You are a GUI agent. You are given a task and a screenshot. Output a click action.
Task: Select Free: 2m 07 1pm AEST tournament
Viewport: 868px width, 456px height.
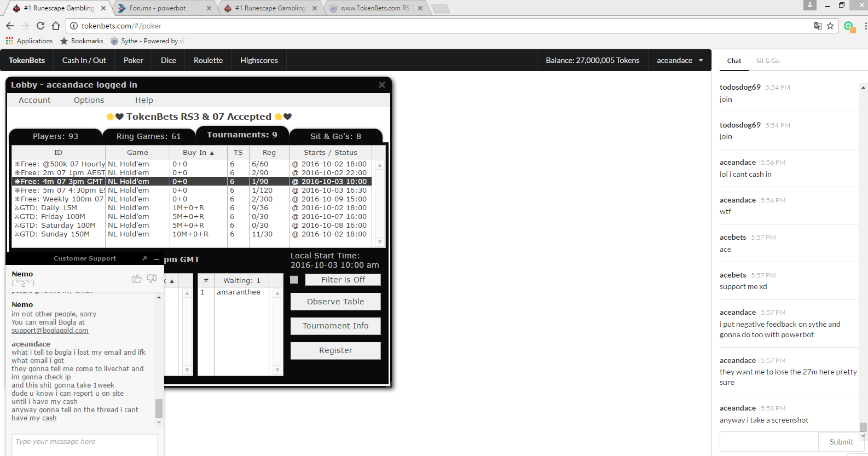tap(192, 173)
